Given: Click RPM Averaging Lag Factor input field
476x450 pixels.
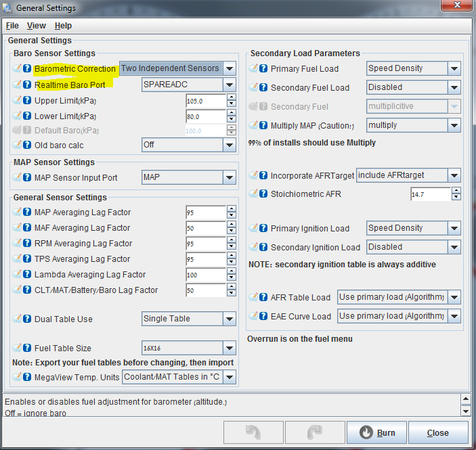Looking at the screenshot, I should click(206, 244).
